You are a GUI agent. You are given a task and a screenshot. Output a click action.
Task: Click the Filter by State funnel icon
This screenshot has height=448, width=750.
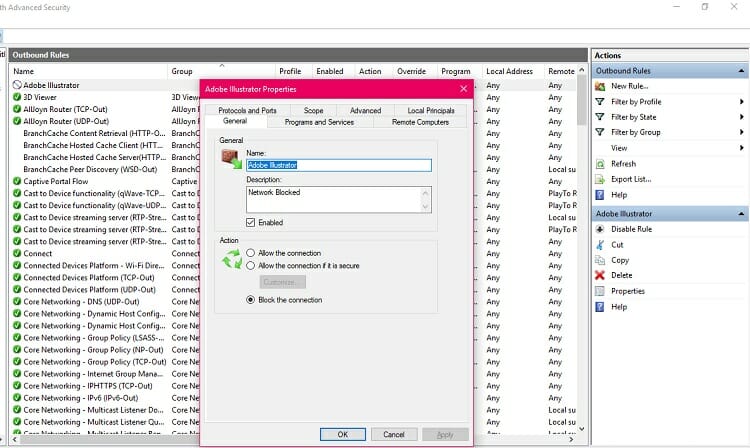click(600, 117)
